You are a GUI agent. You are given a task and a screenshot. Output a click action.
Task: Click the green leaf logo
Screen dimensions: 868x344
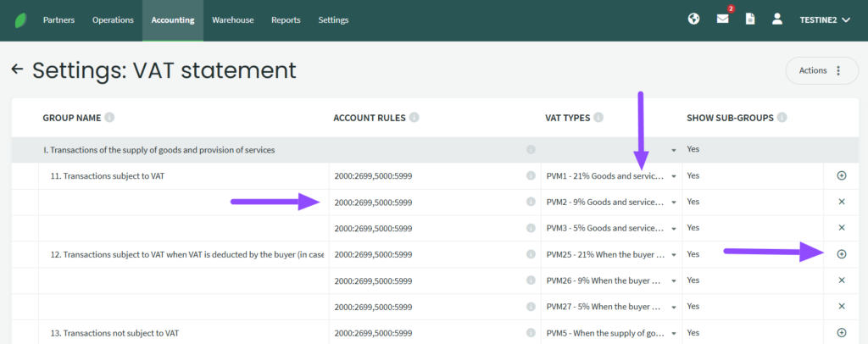point(21,20)
